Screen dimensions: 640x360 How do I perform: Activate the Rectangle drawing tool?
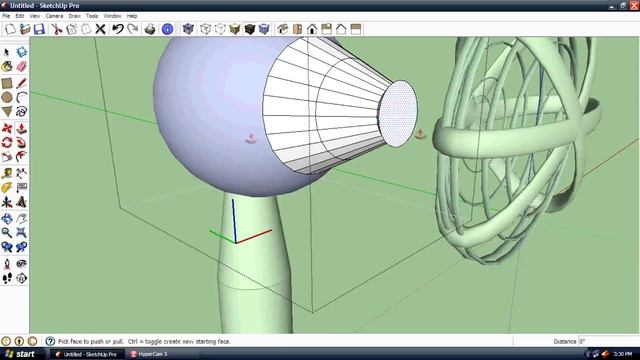(x=7, y=83)
